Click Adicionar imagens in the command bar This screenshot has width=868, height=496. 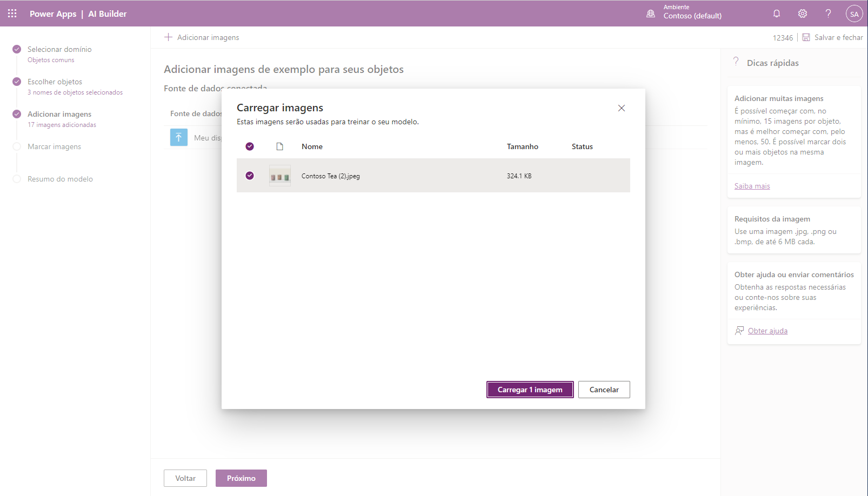point(202,37)
